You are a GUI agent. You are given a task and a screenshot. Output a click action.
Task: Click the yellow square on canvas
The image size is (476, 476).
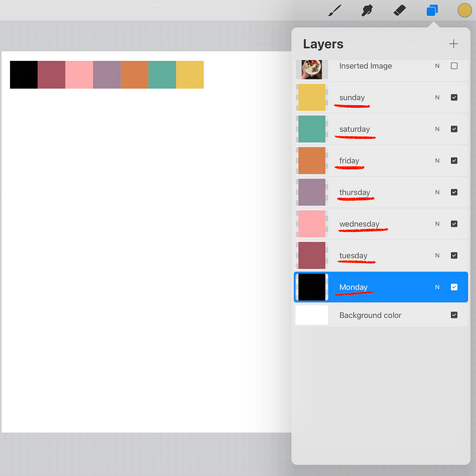(190, 75)
